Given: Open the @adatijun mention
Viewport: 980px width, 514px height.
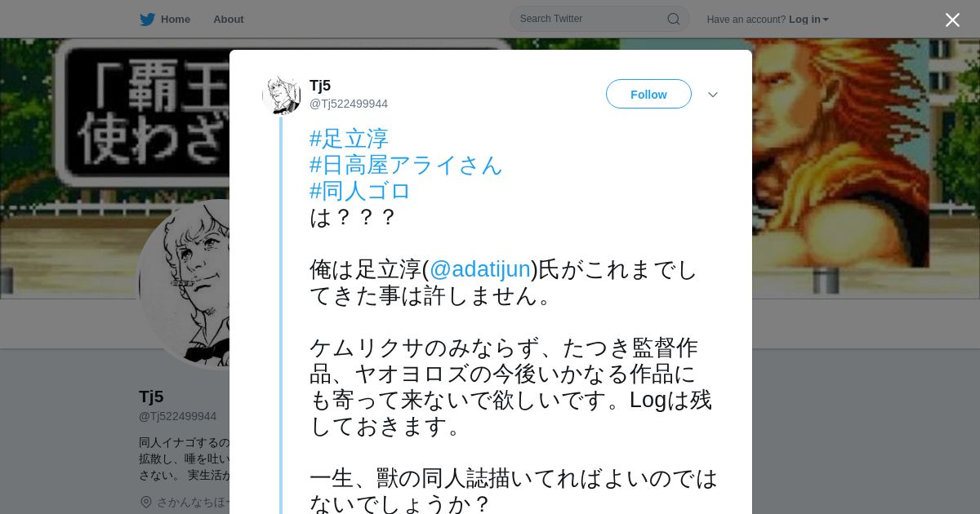Looking at the screenshot, I should (x=480, y=269).
